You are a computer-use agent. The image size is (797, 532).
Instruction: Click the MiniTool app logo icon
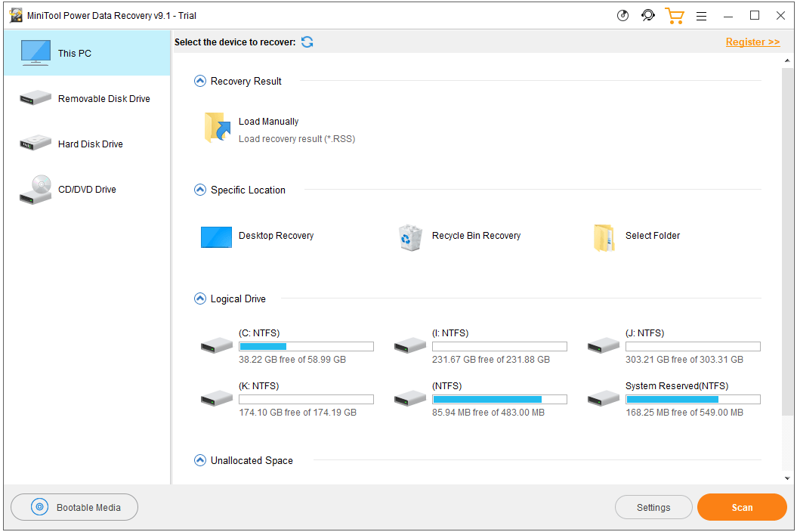pos(16,15)
